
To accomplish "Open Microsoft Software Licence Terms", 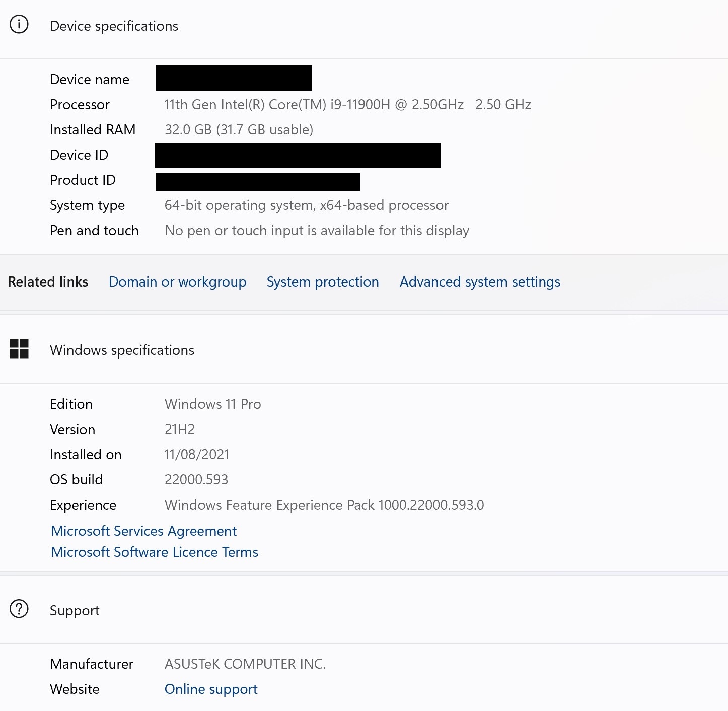I will point(155,552).
